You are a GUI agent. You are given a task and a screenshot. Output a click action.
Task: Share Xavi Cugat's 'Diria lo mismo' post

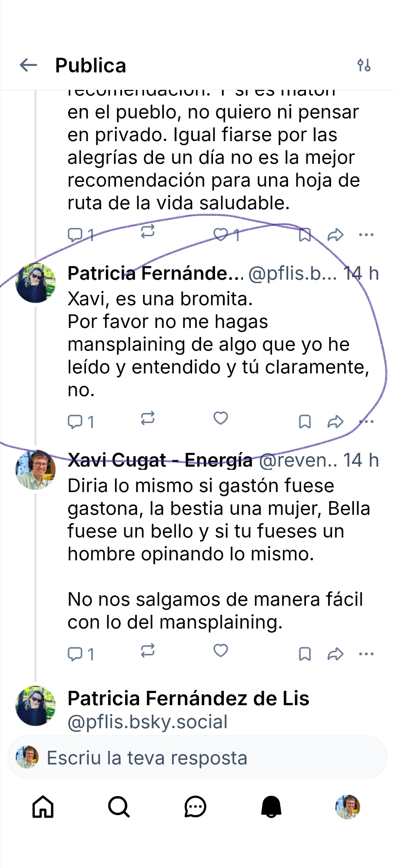pyautogui.click(x=335, y=653)
